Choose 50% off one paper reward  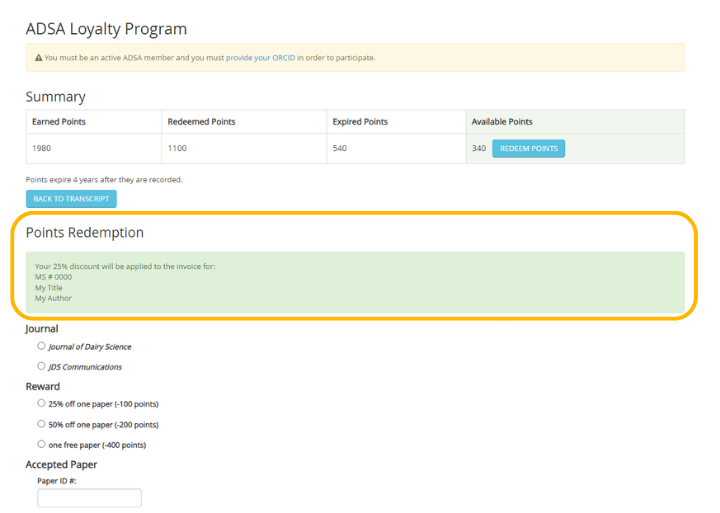(41, 424)
